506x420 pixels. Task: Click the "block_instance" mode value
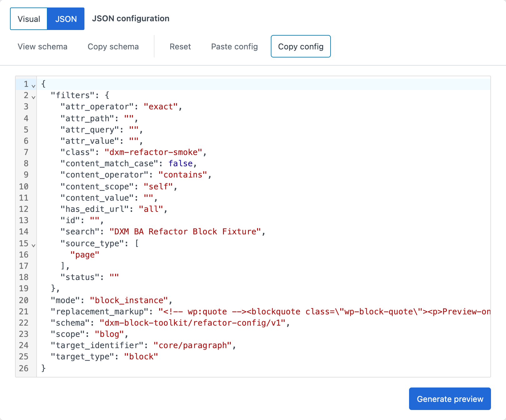[x=129, y=300]
